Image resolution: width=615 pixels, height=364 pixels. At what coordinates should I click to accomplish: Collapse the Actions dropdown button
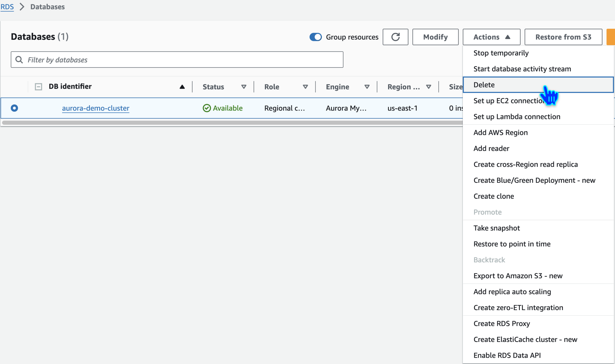(491, 37)
